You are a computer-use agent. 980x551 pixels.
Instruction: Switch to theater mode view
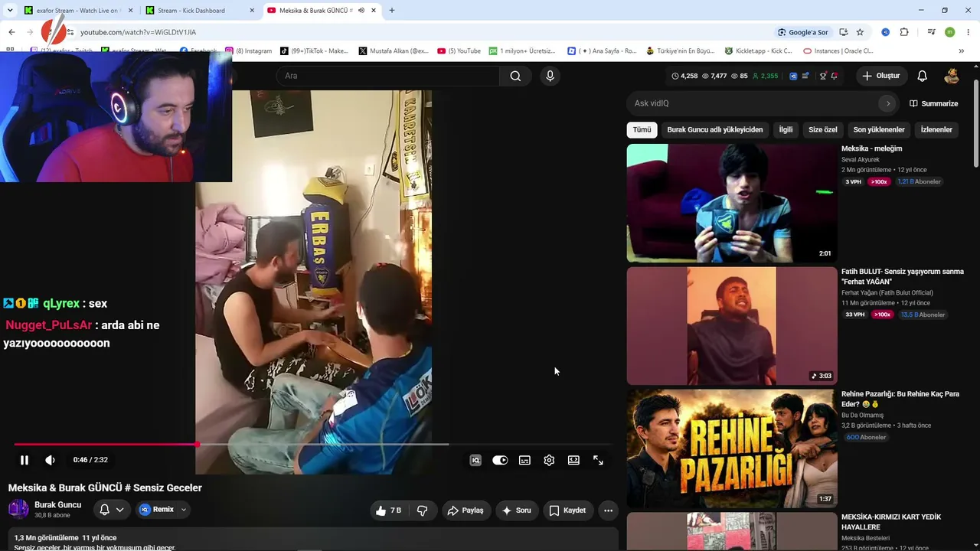coord(573,460)
